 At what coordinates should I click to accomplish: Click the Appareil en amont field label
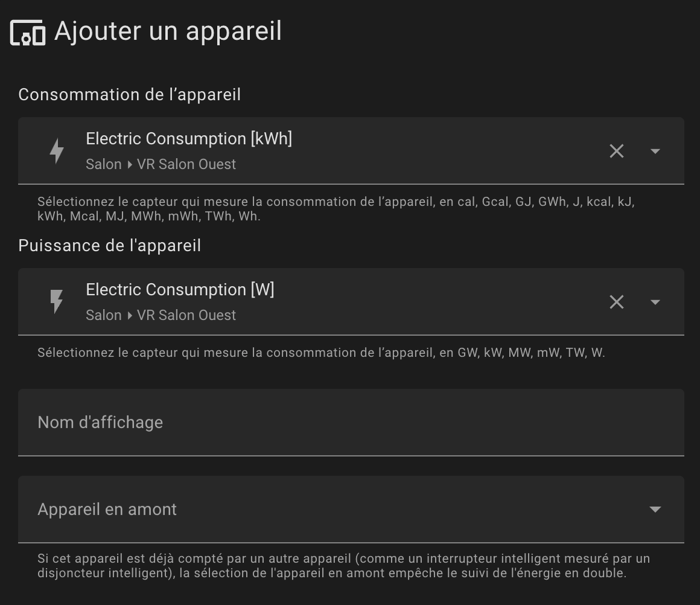[107, 510]
